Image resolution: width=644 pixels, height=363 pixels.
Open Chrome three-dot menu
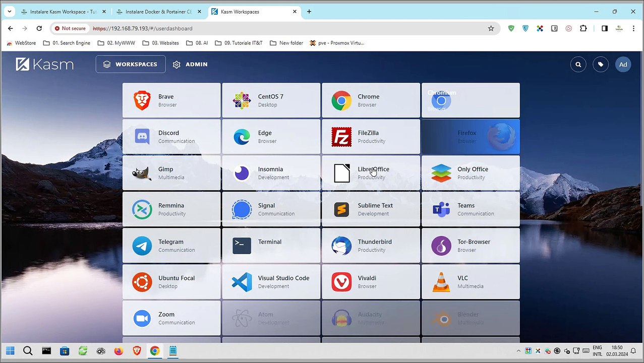[x=633, y=29]
